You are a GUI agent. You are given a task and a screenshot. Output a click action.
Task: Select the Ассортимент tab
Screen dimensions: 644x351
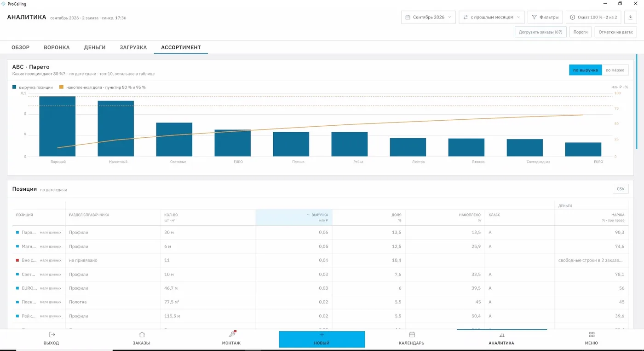point(181,47)
